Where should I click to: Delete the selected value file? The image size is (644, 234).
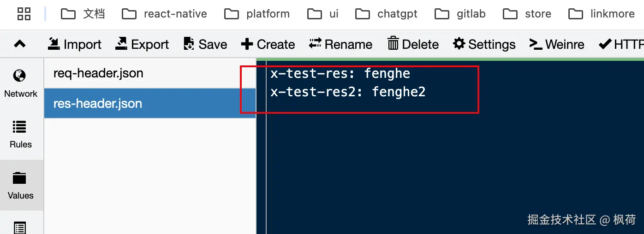413,44
